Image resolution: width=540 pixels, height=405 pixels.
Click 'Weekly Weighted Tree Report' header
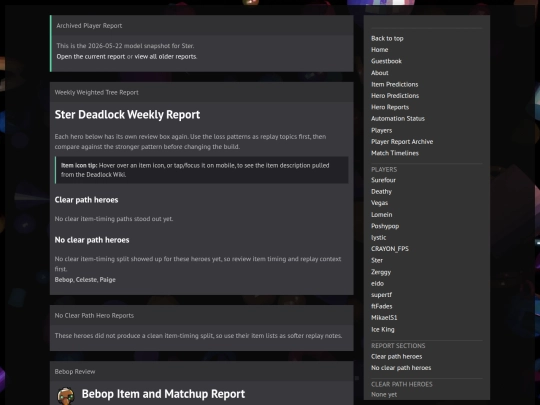(x=96, y=93)
